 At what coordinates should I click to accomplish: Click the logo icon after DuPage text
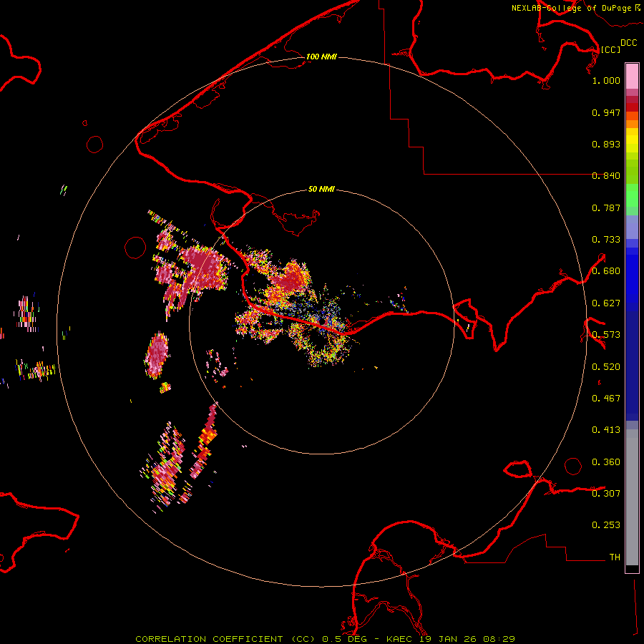[638, 7]
